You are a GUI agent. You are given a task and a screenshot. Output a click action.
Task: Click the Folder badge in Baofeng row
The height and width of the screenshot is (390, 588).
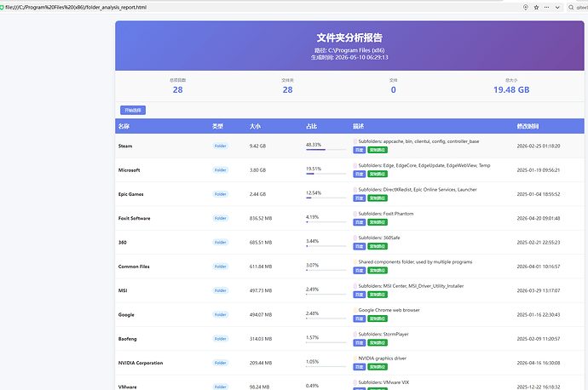[x=221, y=339]
